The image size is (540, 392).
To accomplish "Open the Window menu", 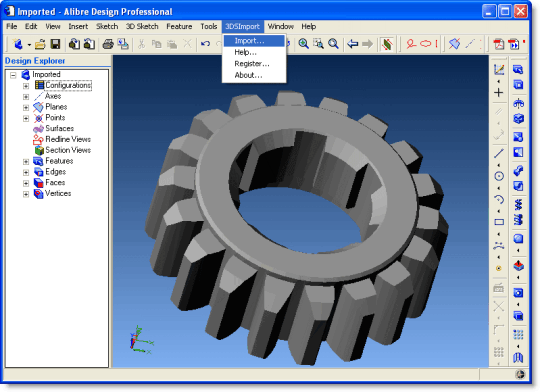I will [280, 26].
